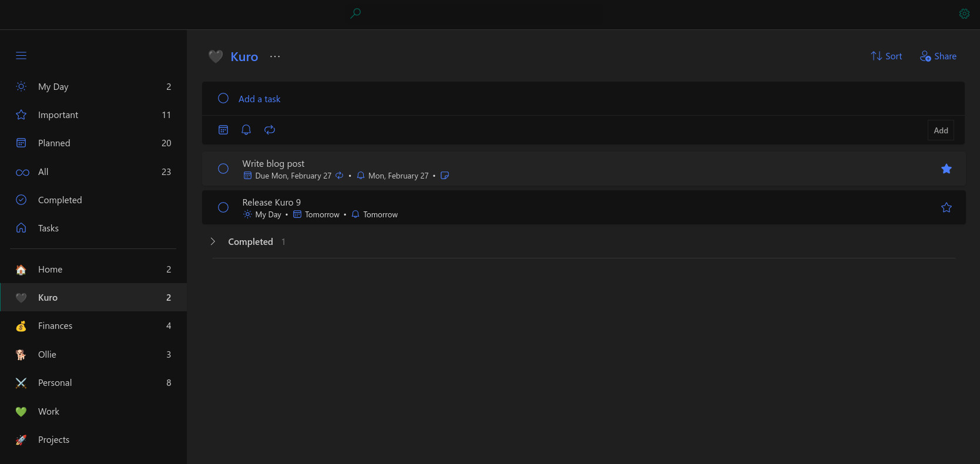
Task: Click the Add button
Action: coord(941,130)
